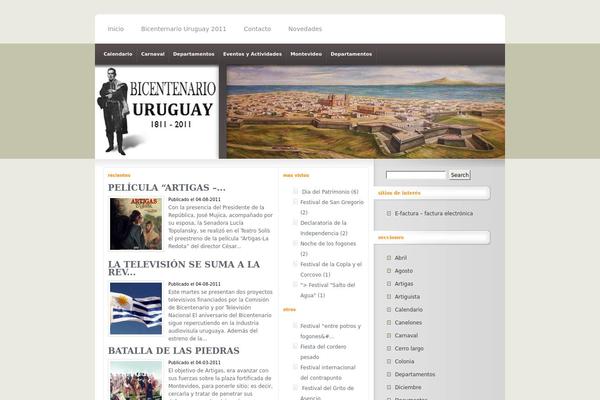Click the Search button
The width and height of the screenshot is (600, 400).
pyautogui.click(x=460, y=175)
